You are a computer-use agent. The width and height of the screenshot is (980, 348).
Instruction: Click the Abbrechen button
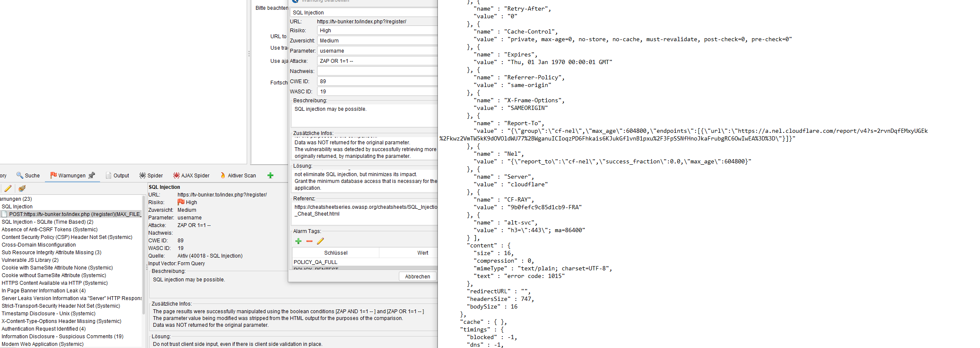coord(417,276)
